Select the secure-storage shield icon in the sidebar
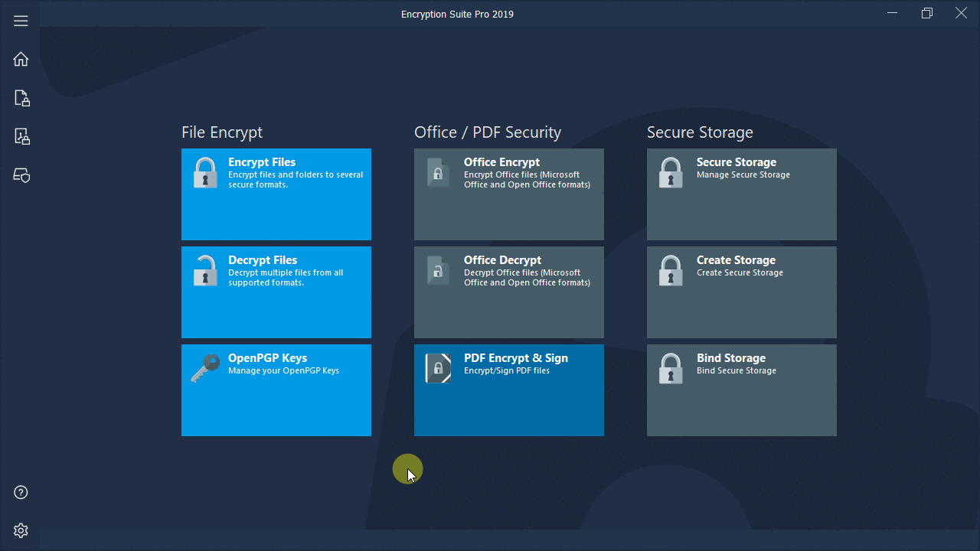 pos(21,175)
